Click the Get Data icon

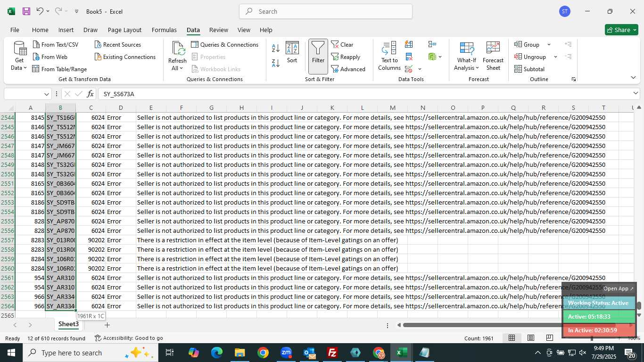20,49
